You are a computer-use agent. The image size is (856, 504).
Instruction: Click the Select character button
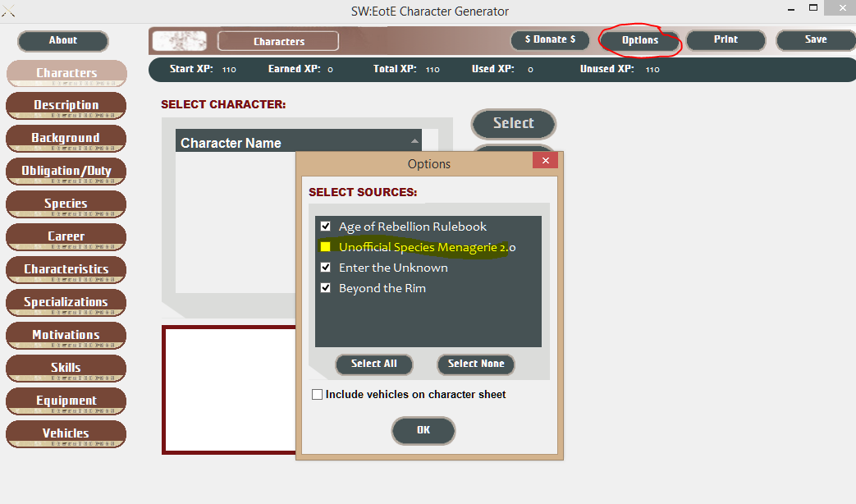point(513,123)
